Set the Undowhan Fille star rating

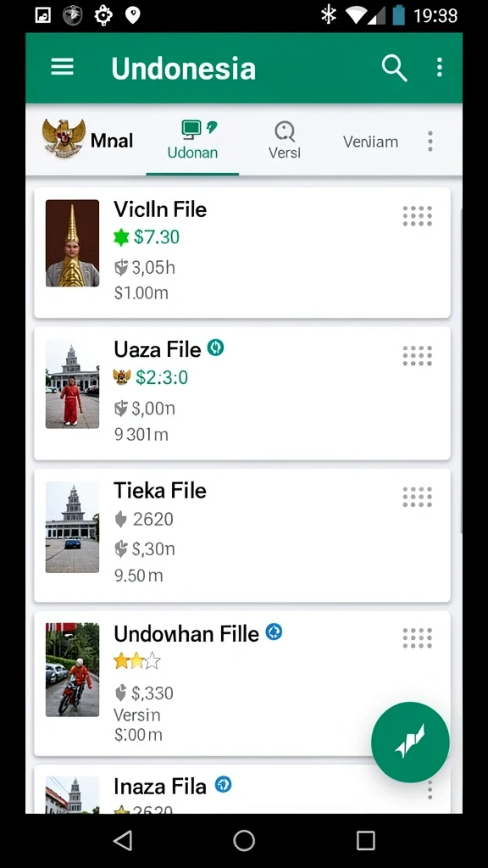pos(136,661)
